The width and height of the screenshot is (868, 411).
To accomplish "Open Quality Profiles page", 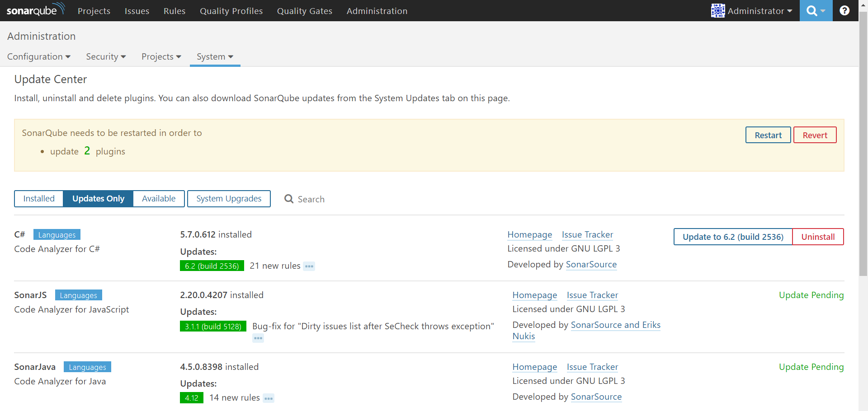I will tap(231, 11).
